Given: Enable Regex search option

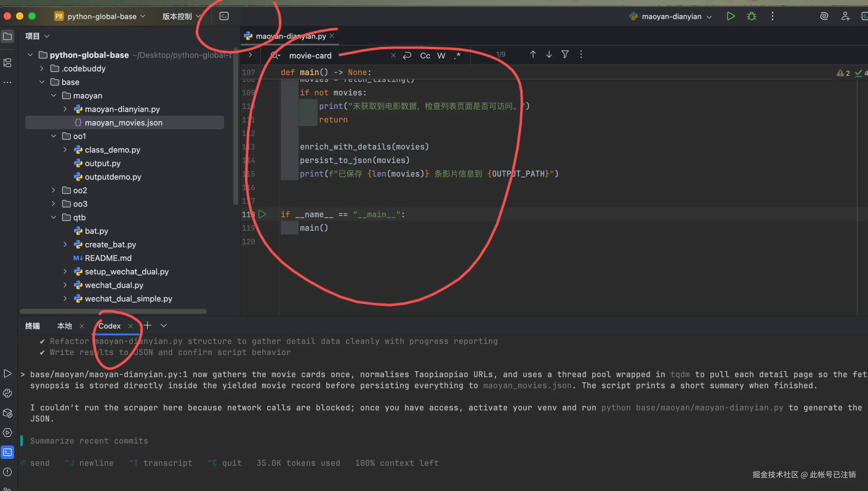Looking at the screenshot, I should (457, 56).
